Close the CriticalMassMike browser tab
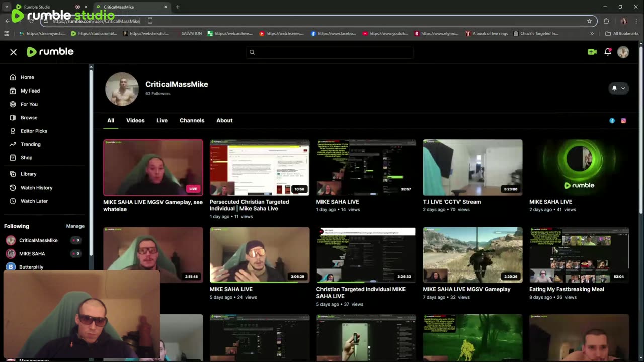This screenshot has width=644, height=362. 166,7
